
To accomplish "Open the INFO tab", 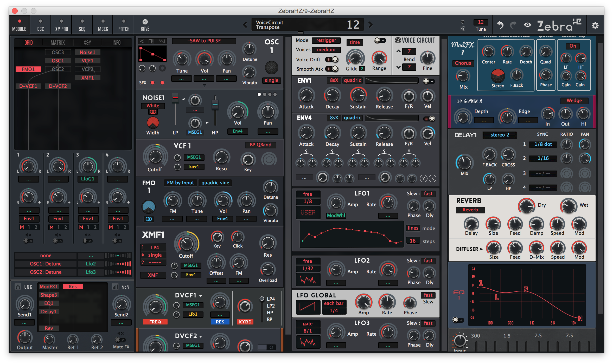I will point(116,43).
